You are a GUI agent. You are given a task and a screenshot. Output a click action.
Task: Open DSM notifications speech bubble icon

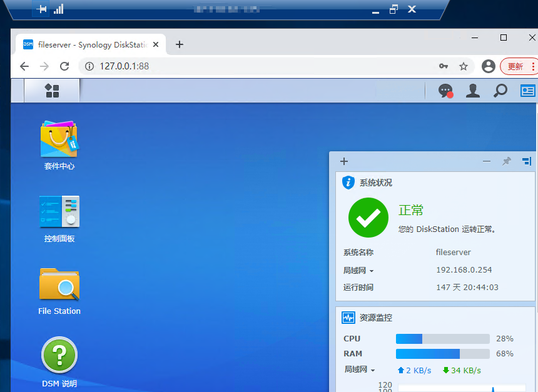click(x=445, y=91)
